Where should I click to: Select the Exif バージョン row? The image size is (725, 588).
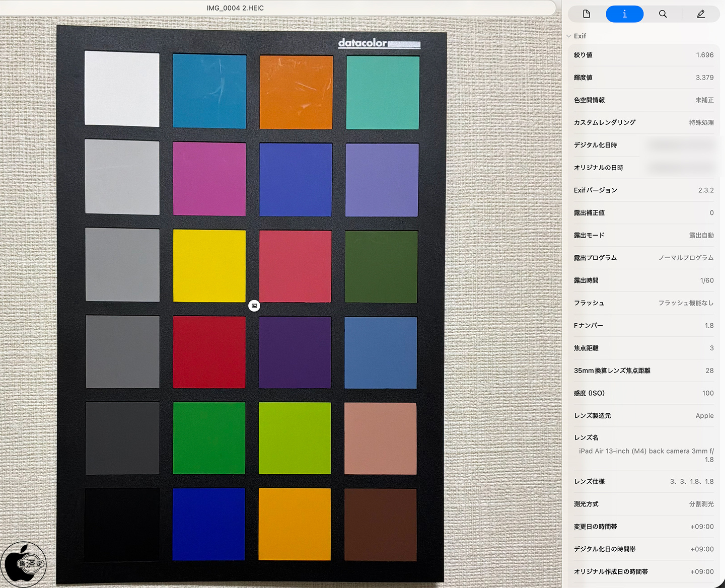[643, 190]
